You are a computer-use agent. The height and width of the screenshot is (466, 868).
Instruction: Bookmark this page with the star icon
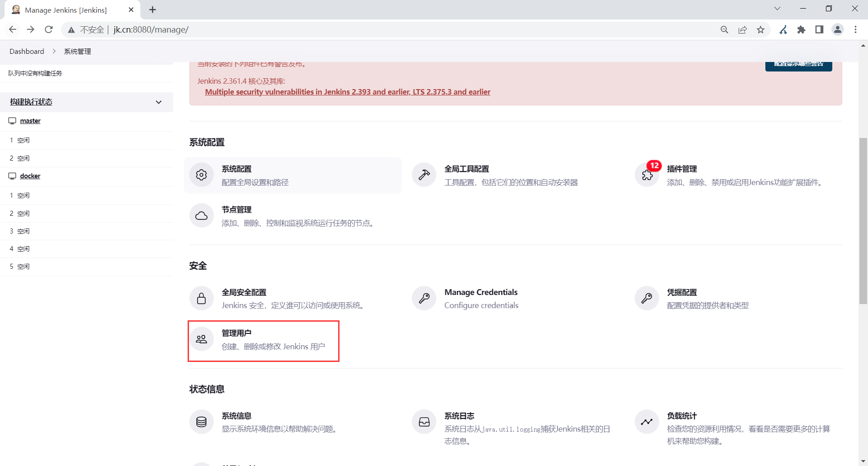coord(760,29)
